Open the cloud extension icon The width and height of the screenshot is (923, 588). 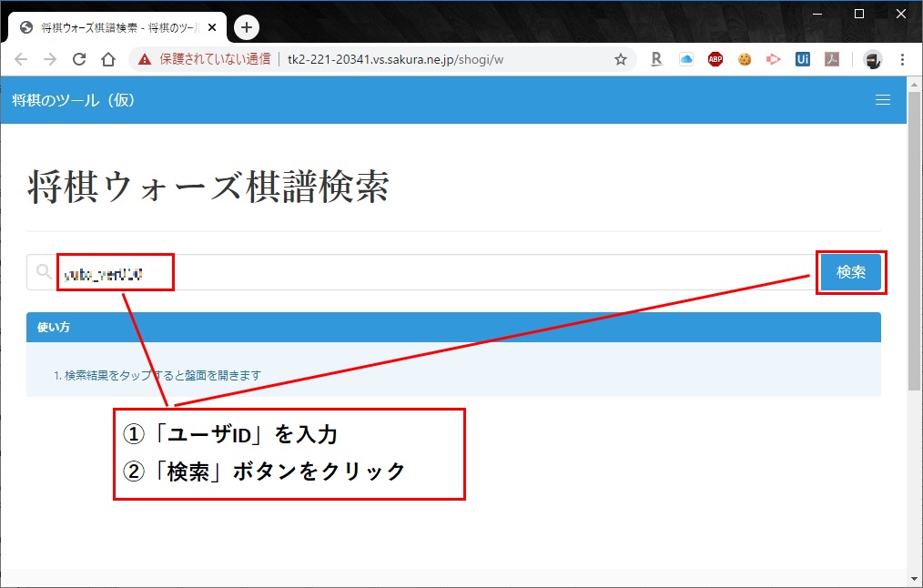685,59
